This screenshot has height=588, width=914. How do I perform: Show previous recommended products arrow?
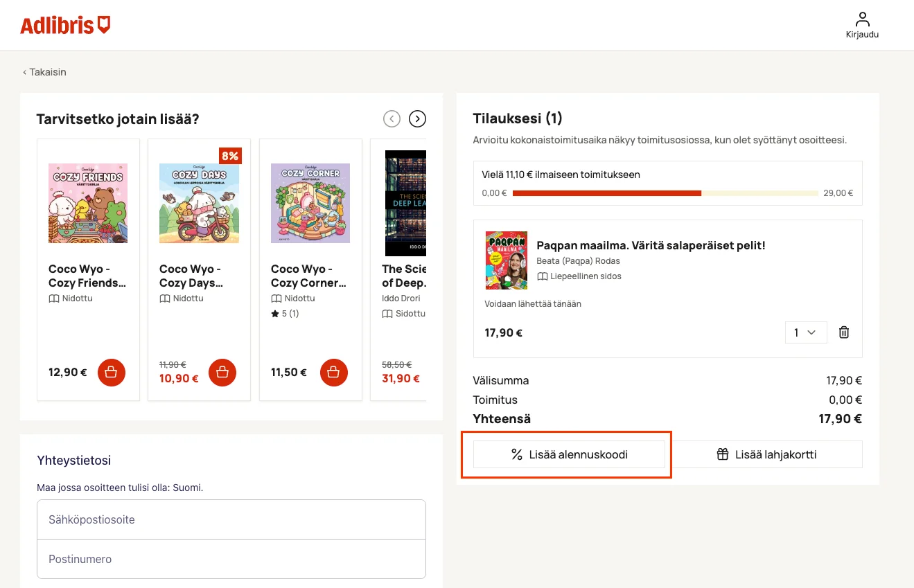pos(392,119)
